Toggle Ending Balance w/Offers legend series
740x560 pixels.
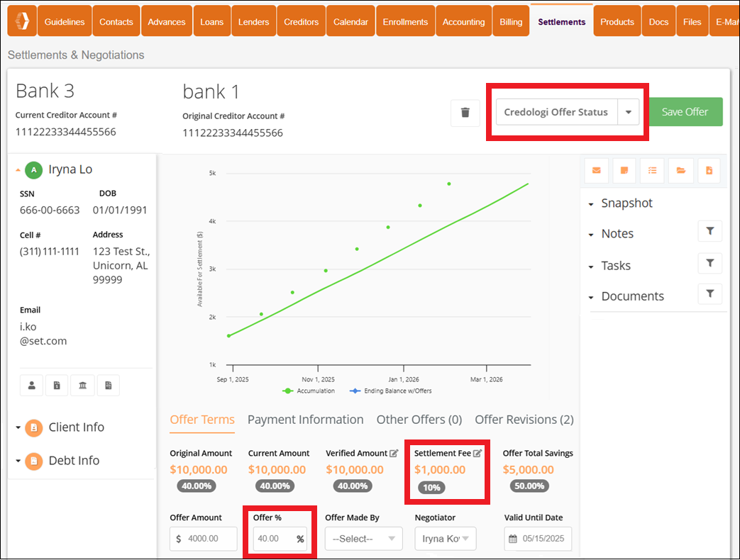(391, 391)
